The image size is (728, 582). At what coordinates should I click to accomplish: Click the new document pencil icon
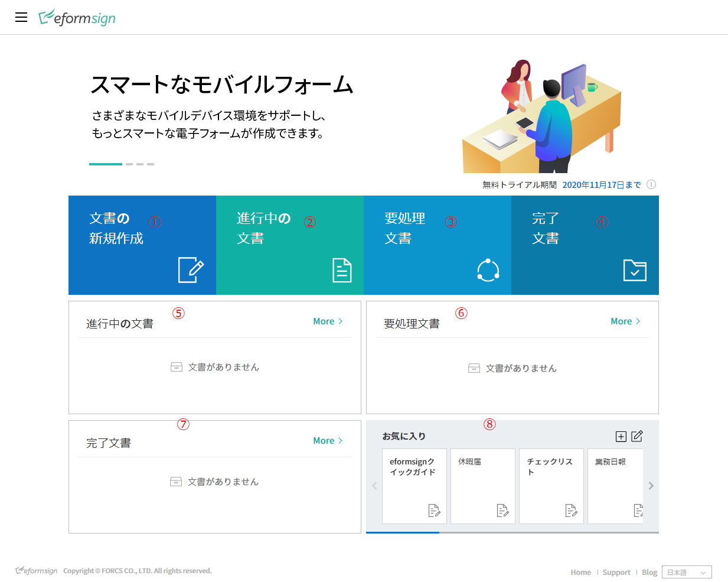tap(191, 270)
